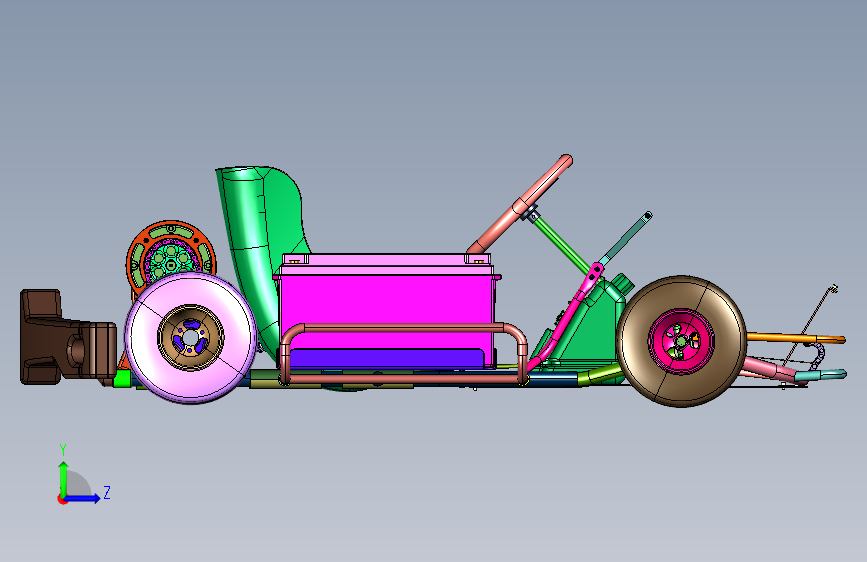Click the green Y axis arrow of the triad

point(64,478)
